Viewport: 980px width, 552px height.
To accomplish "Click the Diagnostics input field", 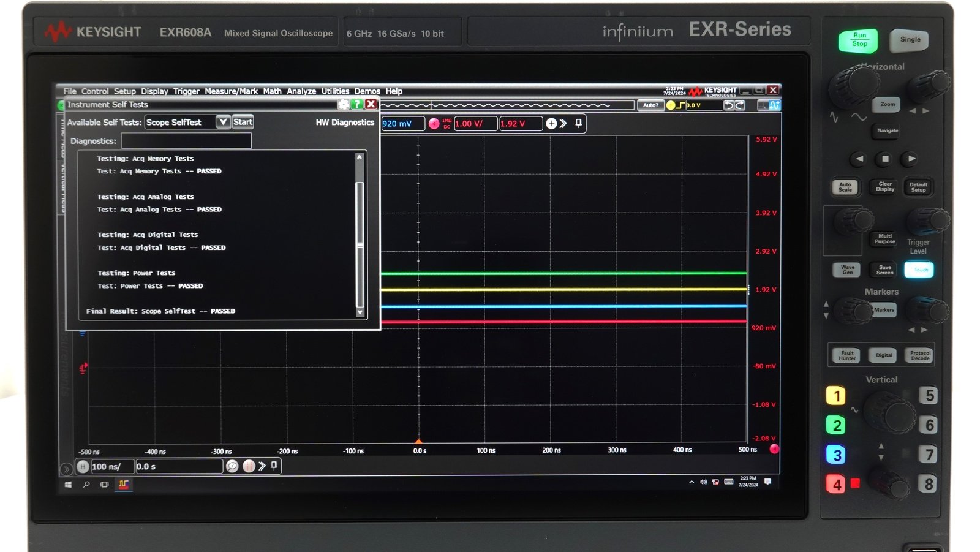I will [x=186, y=141].
